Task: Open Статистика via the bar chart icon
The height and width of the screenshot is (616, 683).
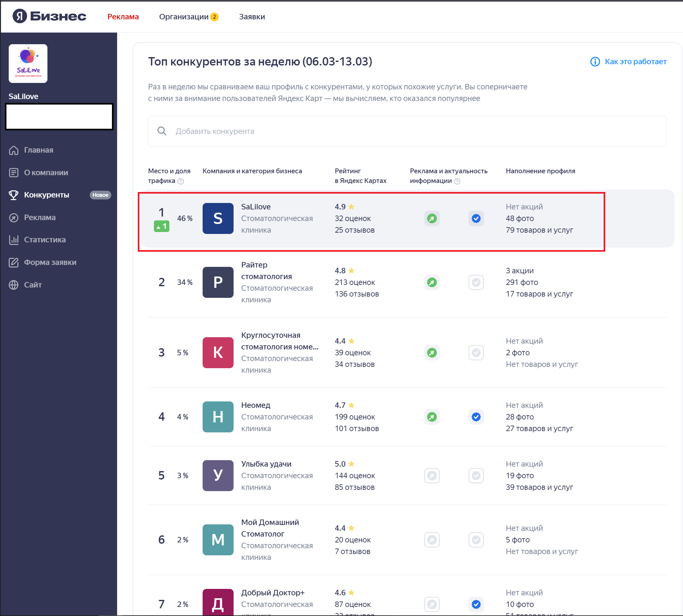Action: [14, 240]
